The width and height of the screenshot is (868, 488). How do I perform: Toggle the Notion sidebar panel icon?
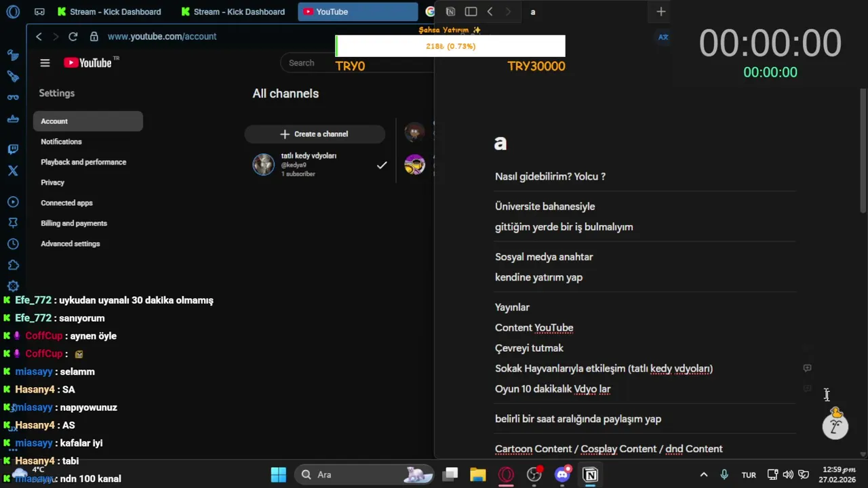(471, 12)
